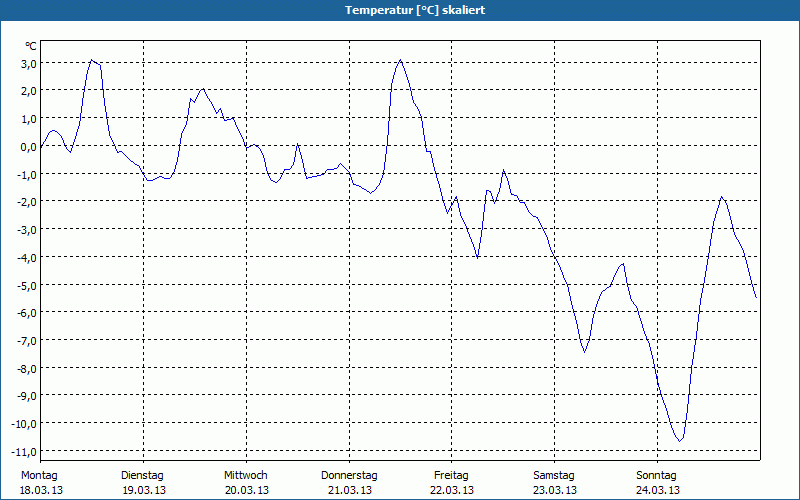Select the -8,0 axis label

pos(27,368)
